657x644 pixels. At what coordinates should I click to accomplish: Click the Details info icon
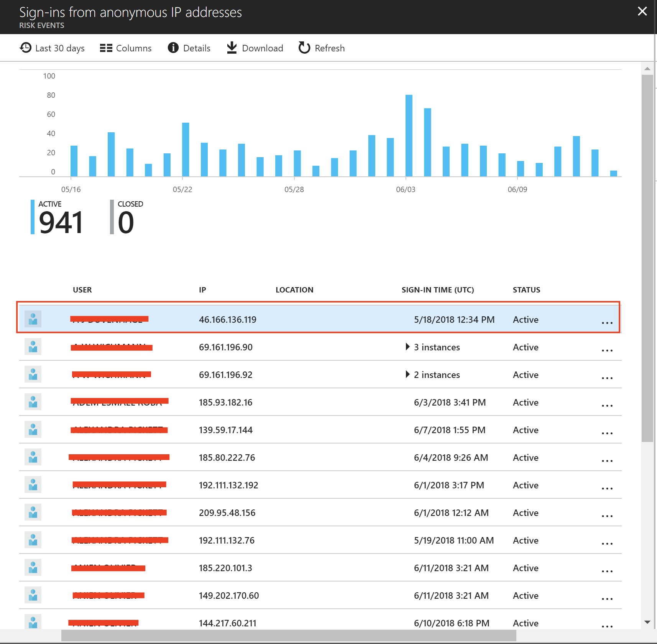click(x=173, y=48)
